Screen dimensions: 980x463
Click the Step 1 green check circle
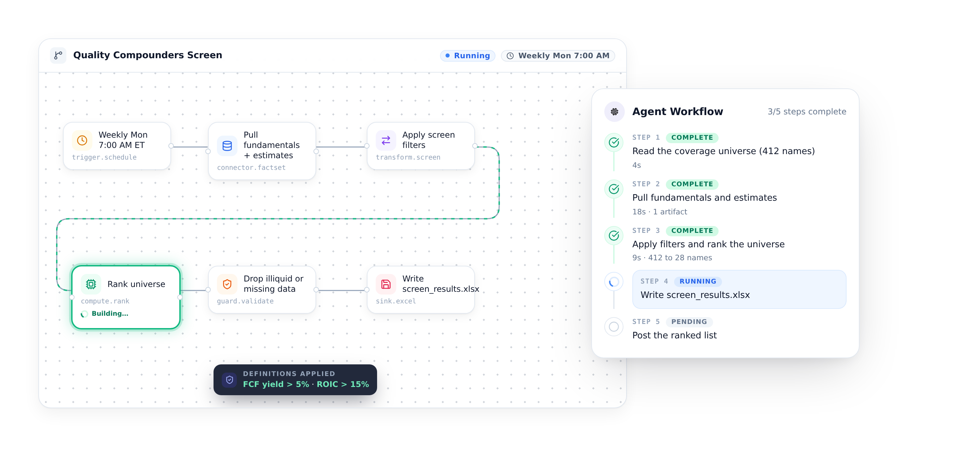coord(614,142)
